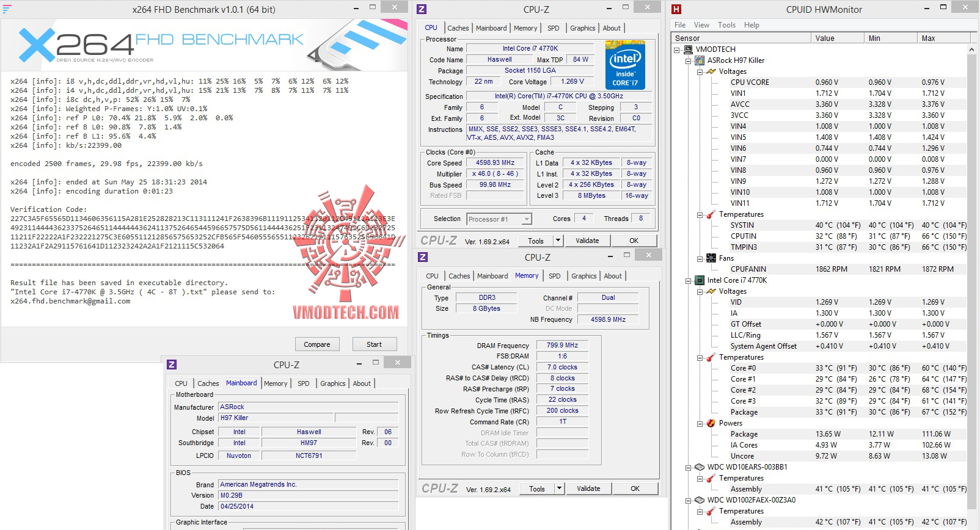Collapse the ASRock H97 Killer node
980x530 pixels.
click(x=689, y=60)
